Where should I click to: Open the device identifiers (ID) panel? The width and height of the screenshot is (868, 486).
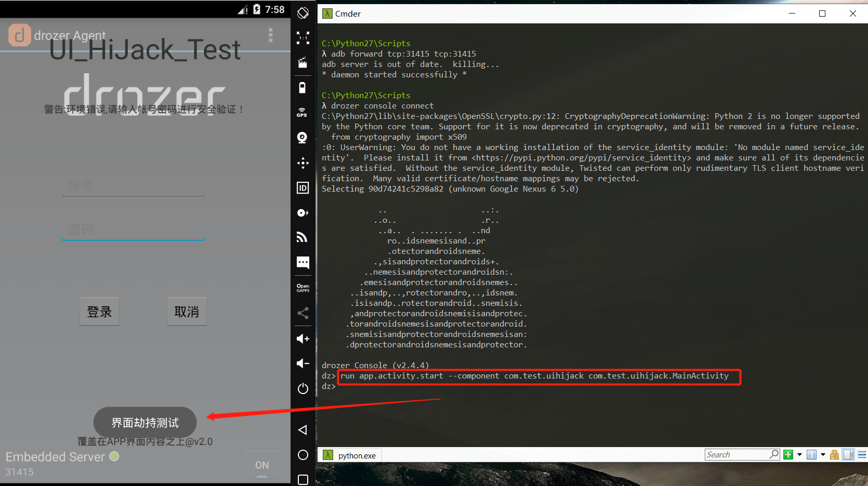303,187
